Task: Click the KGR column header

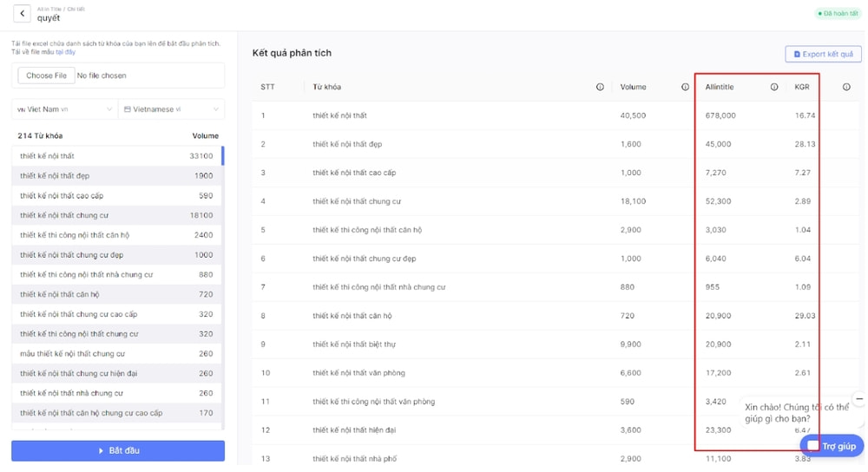Action: point(801,87)
